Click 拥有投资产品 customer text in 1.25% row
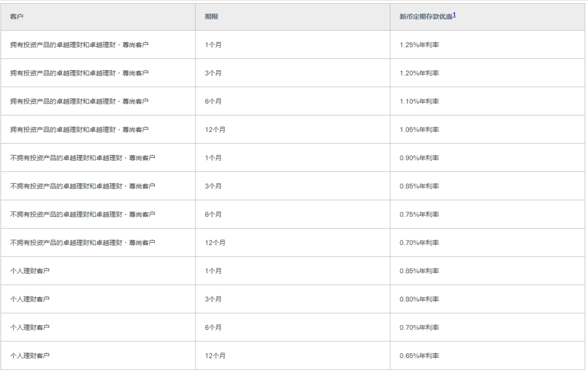Image resolution: width=588 pixels, height=375 pixels. click(79, 45)
